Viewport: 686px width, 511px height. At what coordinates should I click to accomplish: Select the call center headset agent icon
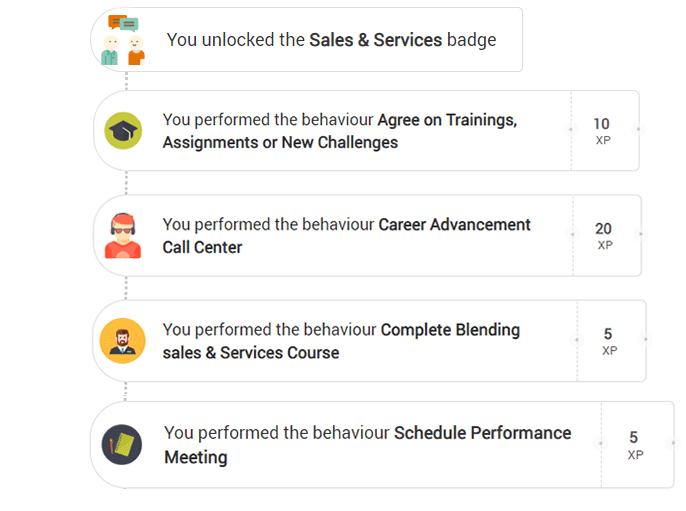[x=123, y=236]
